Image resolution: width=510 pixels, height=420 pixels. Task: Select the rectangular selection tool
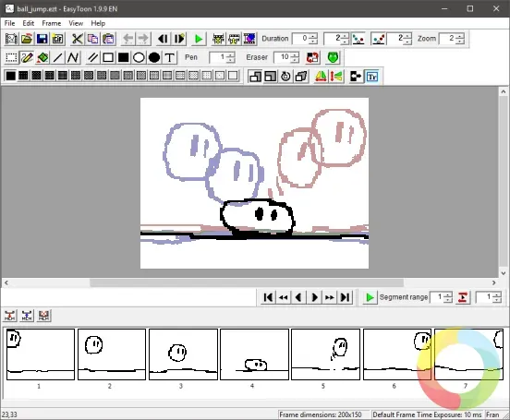(x=11, y=57)
